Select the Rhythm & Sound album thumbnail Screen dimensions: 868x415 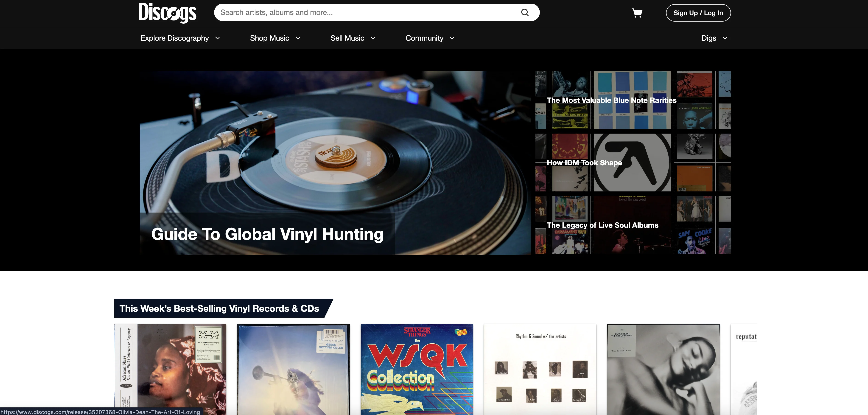pyautogui.click(x=540, y=369)
